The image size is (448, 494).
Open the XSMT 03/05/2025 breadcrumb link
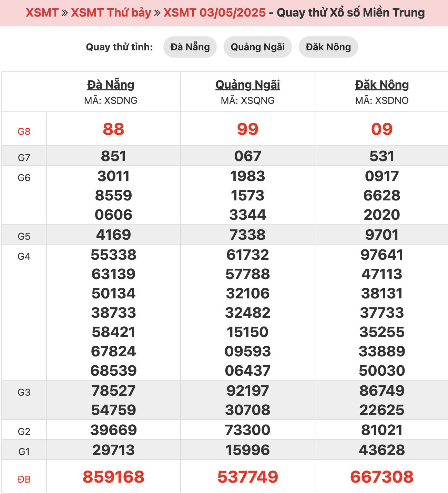pos(215,13)
